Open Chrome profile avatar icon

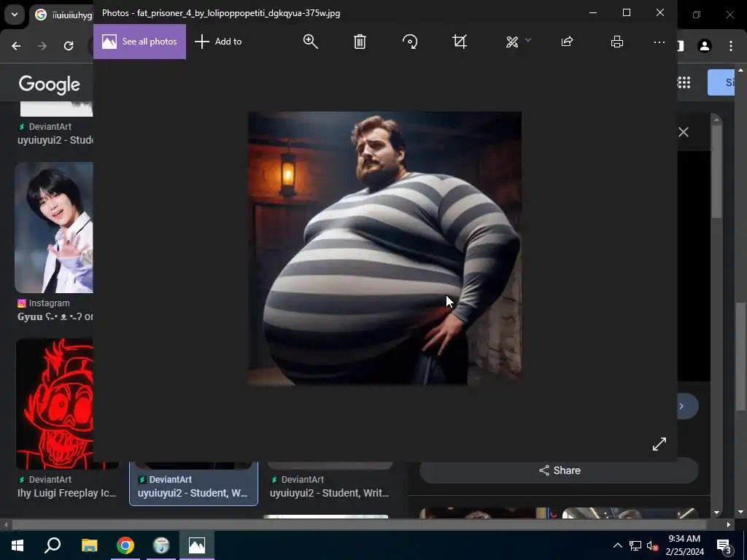[705, 46]
